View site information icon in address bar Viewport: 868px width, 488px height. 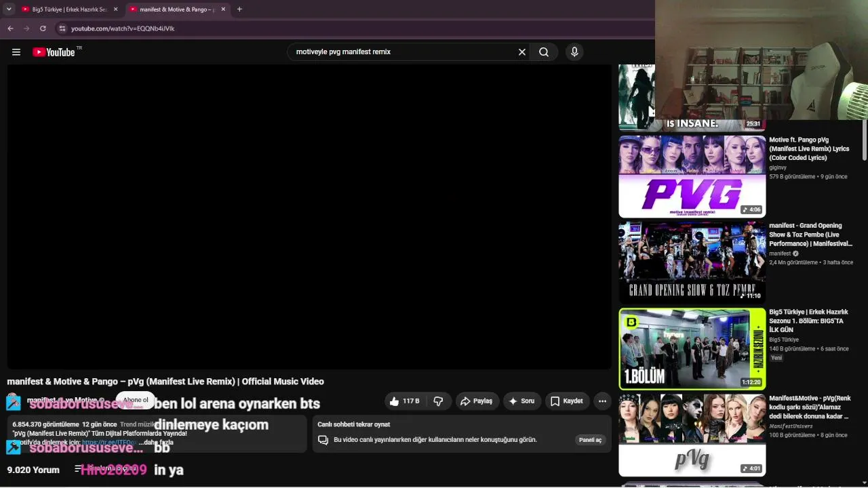62,28
